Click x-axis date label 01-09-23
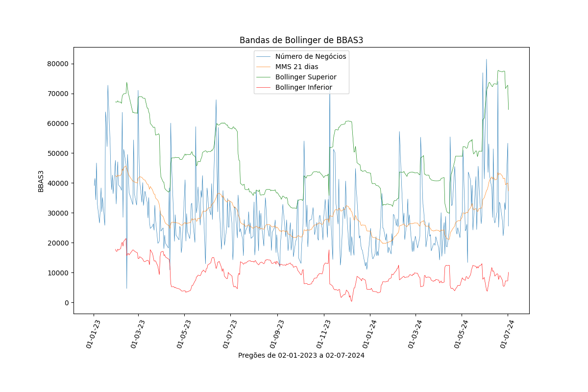This screenshot has width=588, height=392. click(276, 334)
